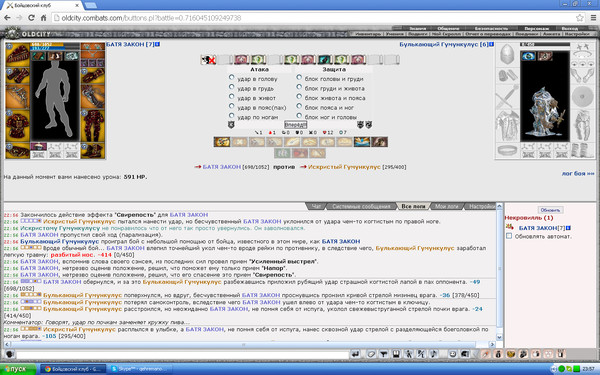Image resolution: width=600 pixels, height=375 pixels.
Task: Open Булькающий Гунункулус [6] opponent link
Action: (444, 44)
